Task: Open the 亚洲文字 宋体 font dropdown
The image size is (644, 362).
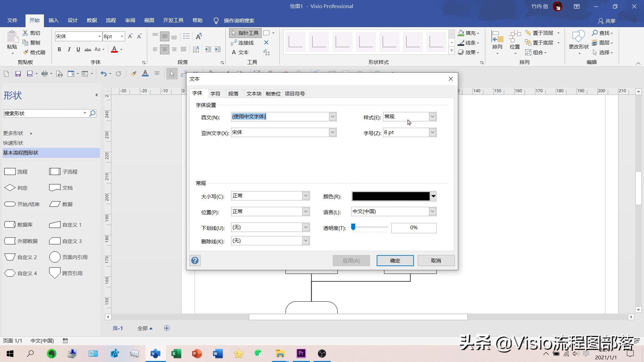Action: [x=332, y=132]
